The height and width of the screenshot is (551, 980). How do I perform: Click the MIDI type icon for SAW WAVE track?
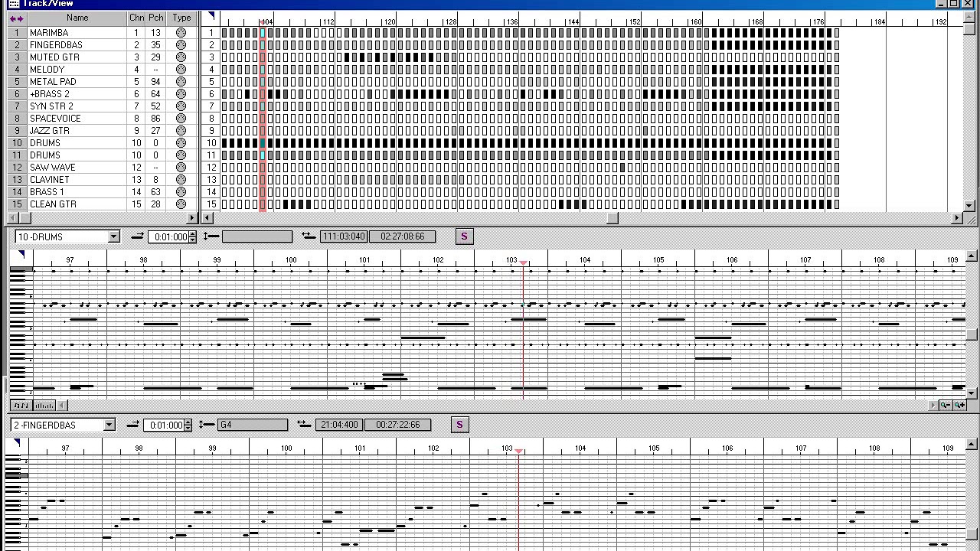pos(181,168)
